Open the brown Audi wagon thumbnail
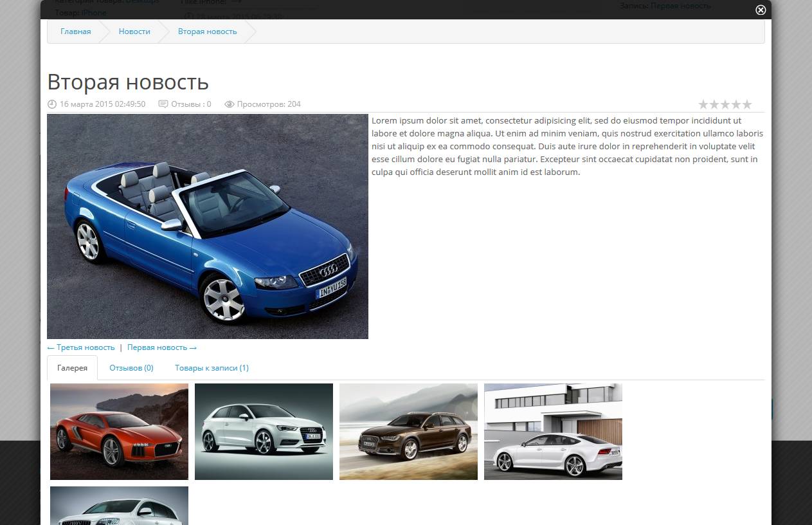Image resolution: width=812 pixels, height=525 pixels. (408, 432)
